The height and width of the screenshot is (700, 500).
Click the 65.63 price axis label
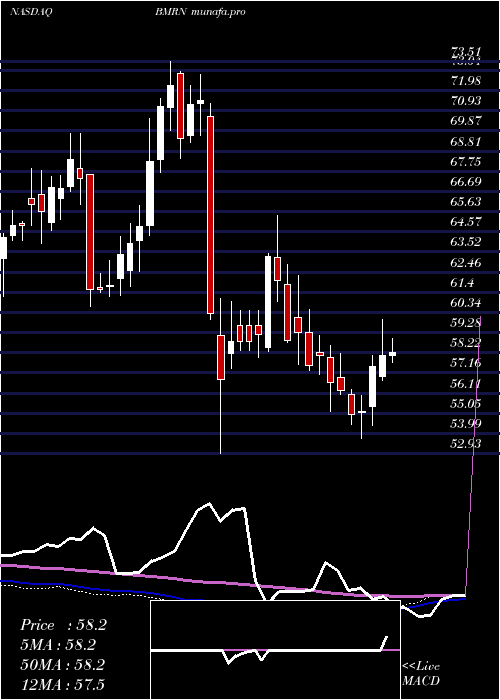tap(467, 202)
